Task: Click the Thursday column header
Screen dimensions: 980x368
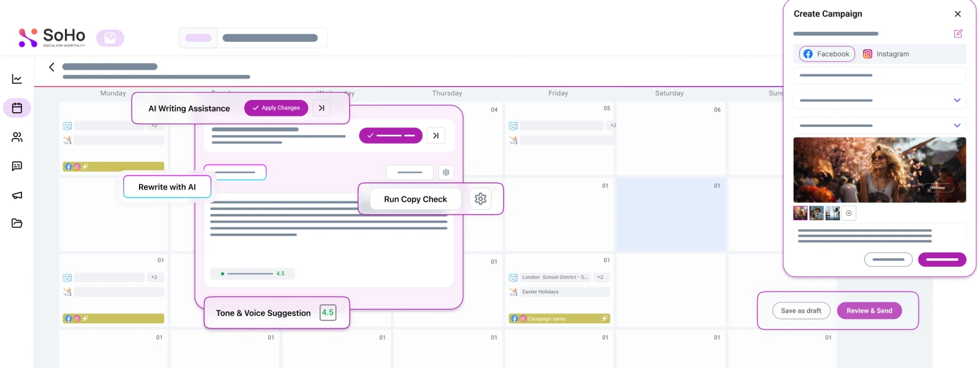Action: 447,93
